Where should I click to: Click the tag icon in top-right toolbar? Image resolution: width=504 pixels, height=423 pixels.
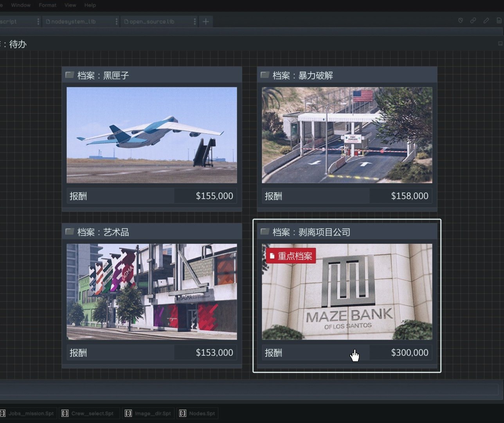pos(461,20)
